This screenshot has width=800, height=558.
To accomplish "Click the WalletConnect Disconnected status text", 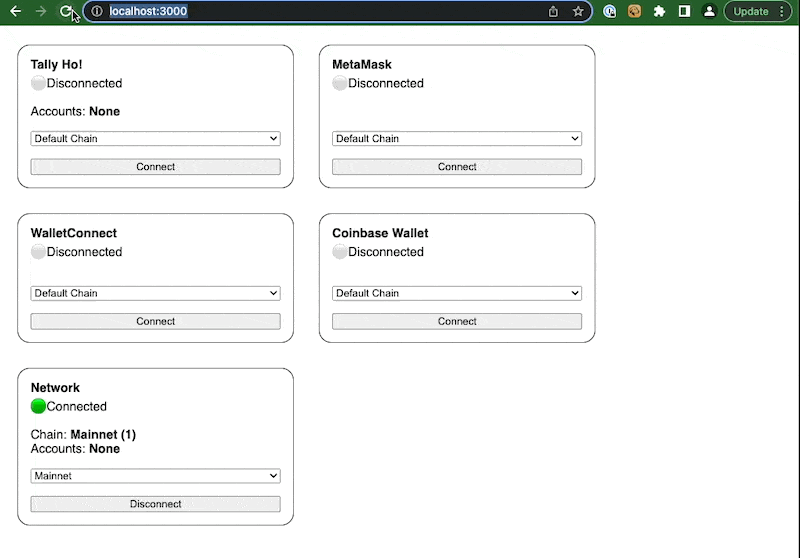I will pyautogui.click(x=84, y=252).
